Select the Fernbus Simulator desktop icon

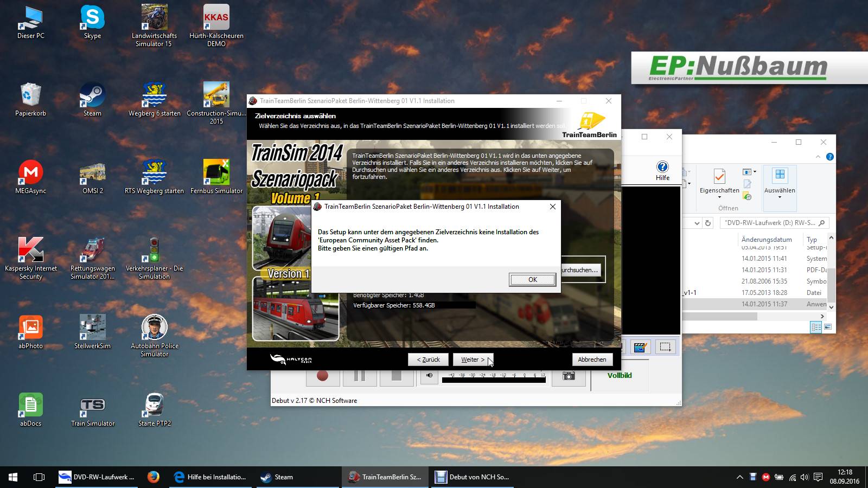point(216,178)
